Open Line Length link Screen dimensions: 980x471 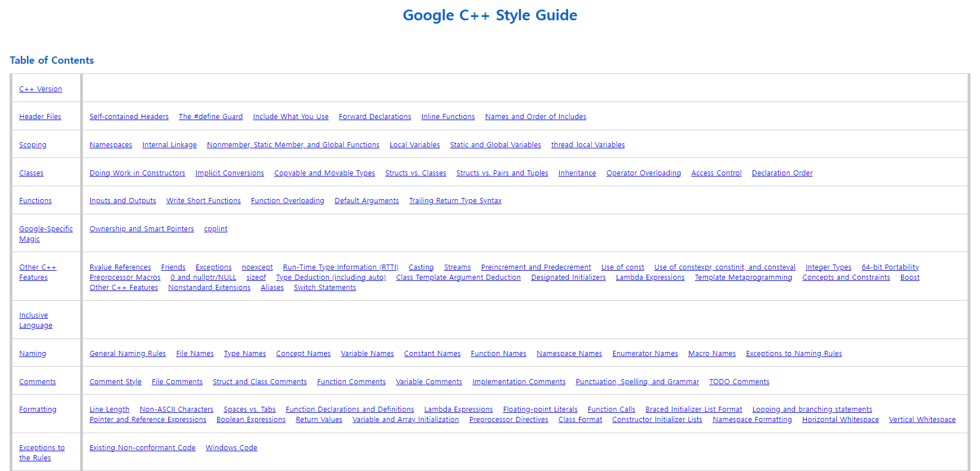pyautogui.click(x=109, y=410)
